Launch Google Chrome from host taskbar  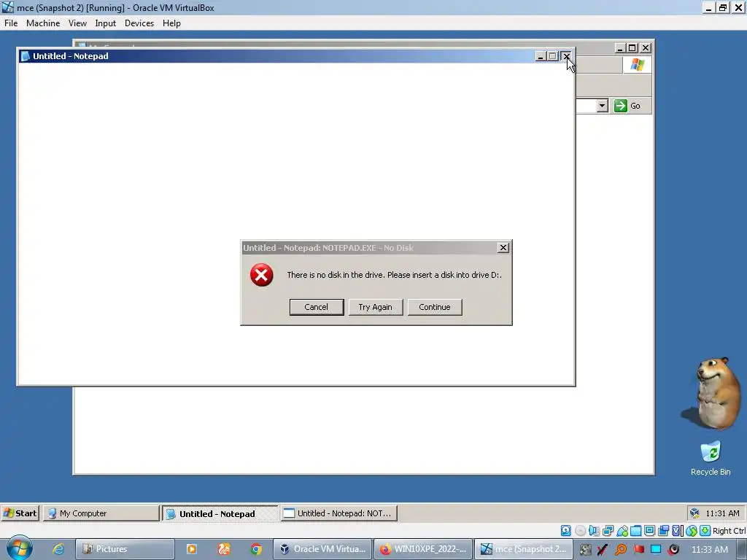[x=256, y=549]
